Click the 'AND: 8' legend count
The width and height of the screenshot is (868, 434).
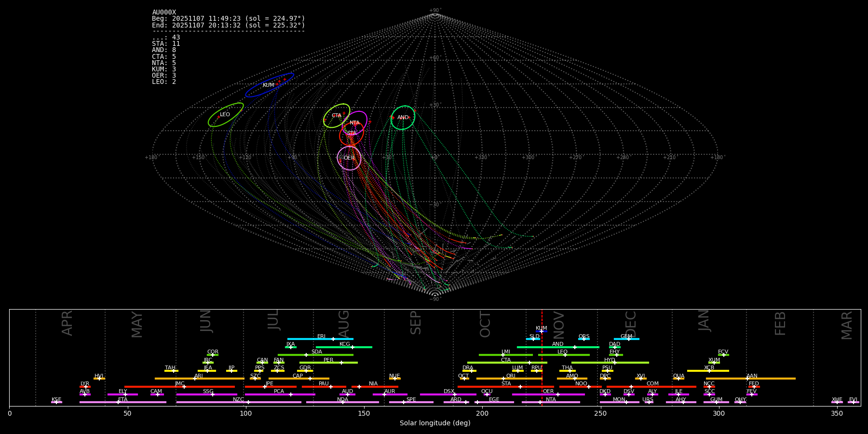tap(164, 50)
